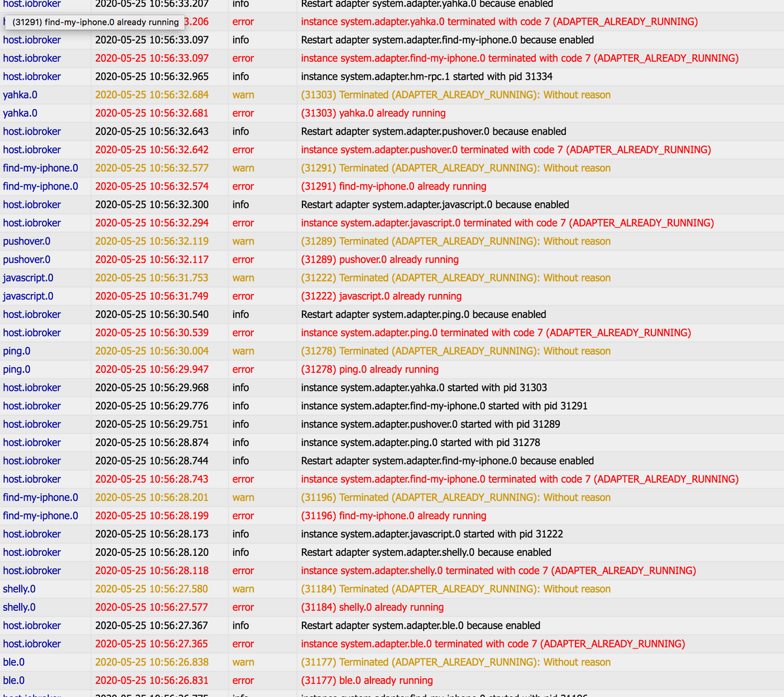Select message 'system.adapter.yahka.0 terminated with code 7'

[x=499, y=22]
